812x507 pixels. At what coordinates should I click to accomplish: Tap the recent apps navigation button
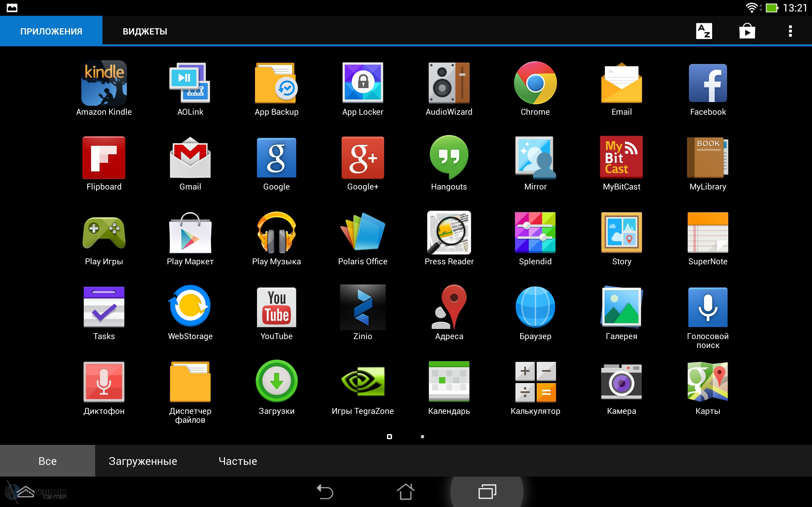click(487, 492)
